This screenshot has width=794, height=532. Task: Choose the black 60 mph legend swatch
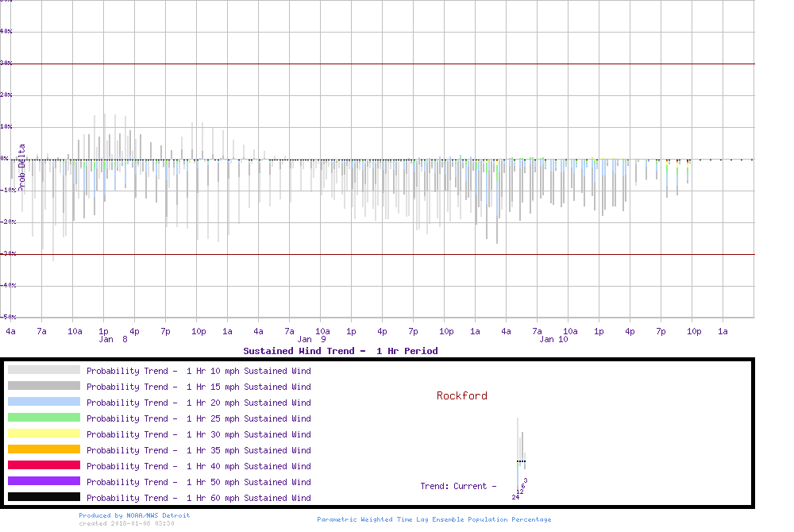coord(44,497)
